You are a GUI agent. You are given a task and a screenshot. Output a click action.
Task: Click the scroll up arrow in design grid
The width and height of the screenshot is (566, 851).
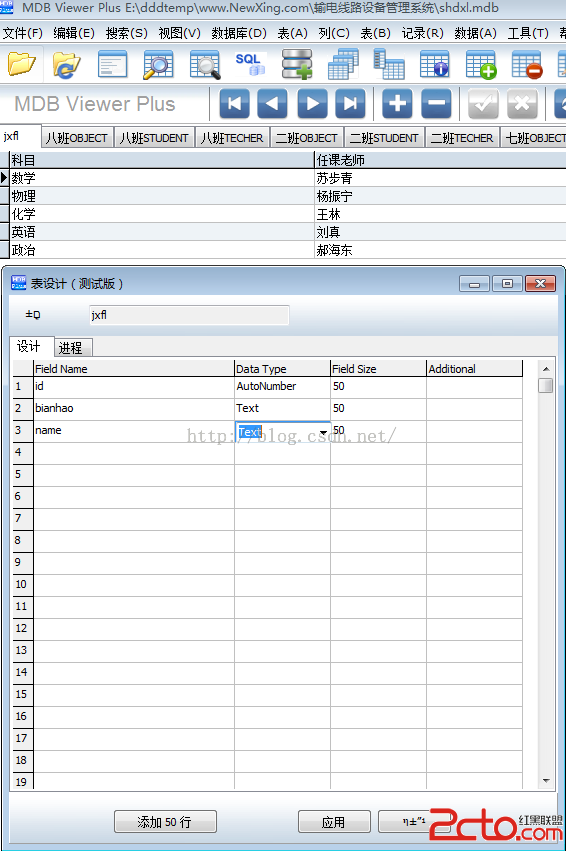tap(546, 369)
